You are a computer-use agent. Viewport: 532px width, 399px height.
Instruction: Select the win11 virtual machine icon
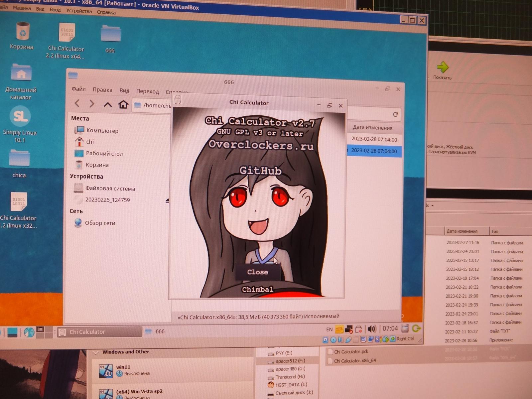(106, 371)
